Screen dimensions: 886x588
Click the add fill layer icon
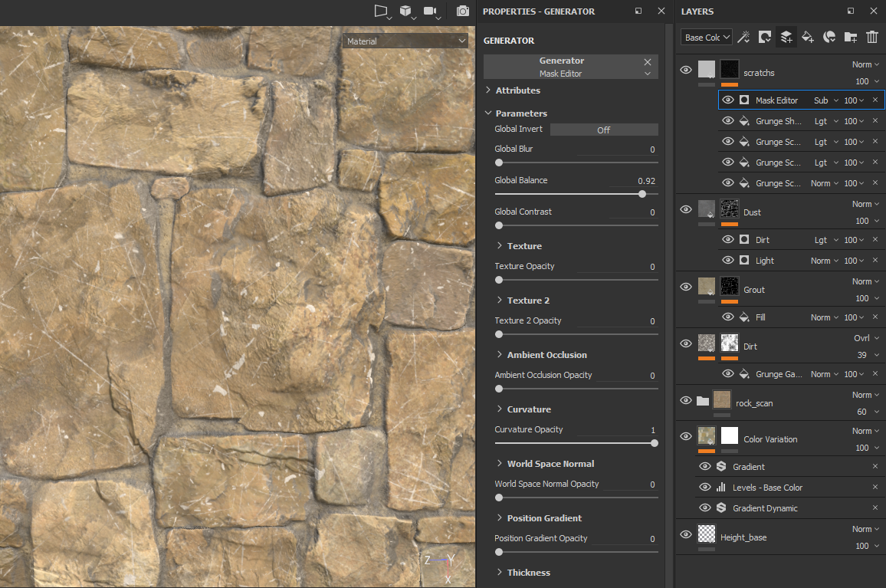coord(807,37)
